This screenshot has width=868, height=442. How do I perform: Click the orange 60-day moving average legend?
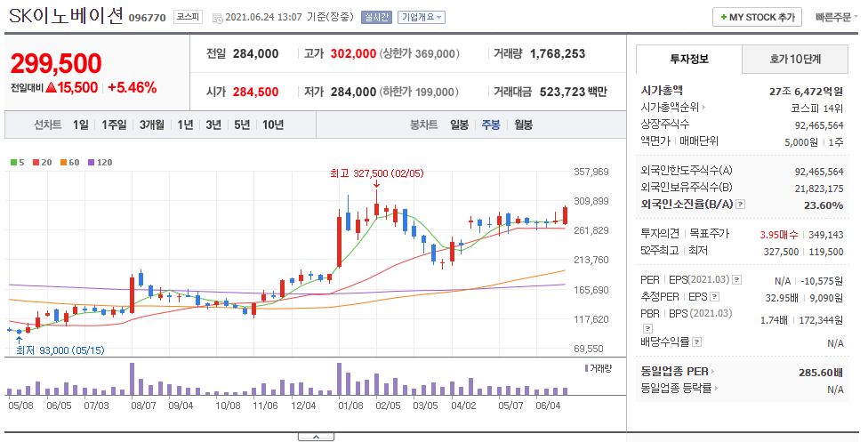69,162
